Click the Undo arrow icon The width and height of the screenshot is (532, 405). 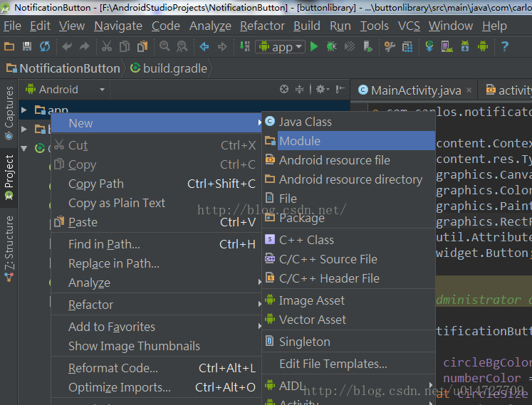click(x=67, y=46)
